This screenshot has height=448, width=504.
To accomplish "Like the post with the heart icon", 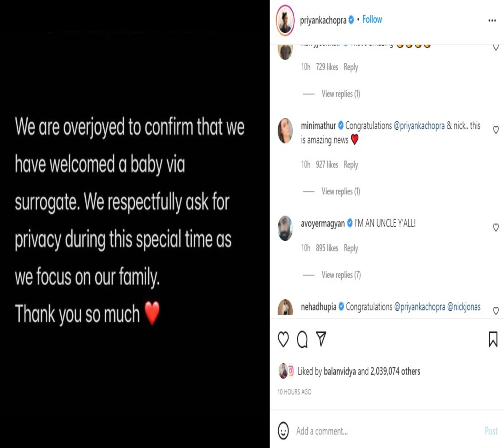I will coord(283,339).
